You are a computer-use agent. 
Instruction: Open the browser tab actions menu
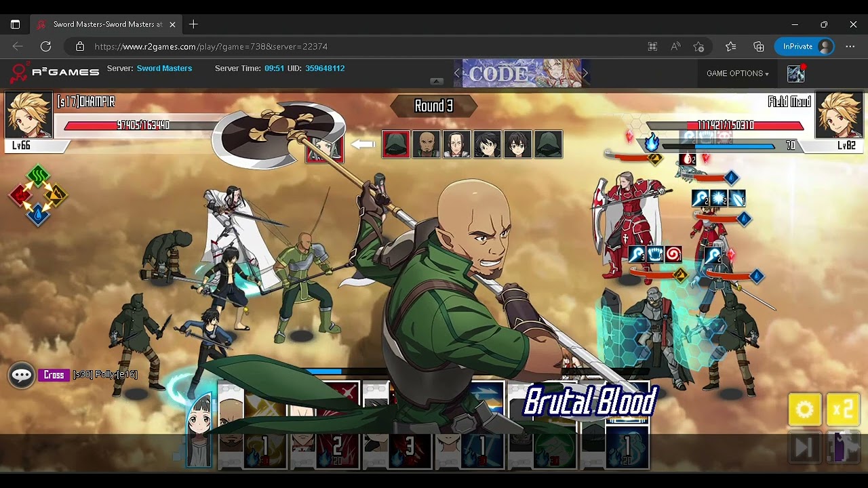pyautogui.click(x=15, y=24)
